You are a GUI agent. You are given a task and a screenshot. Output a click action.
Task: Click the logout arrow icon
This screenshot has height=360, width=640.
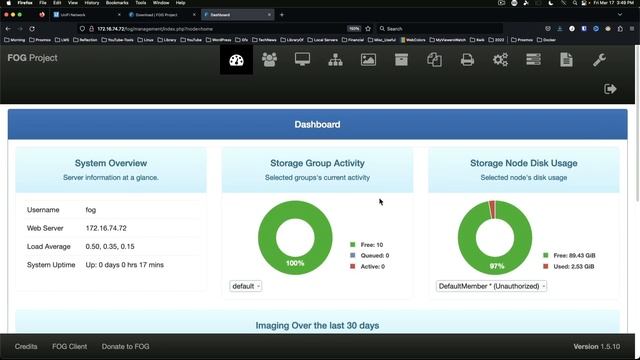[610, 89]
